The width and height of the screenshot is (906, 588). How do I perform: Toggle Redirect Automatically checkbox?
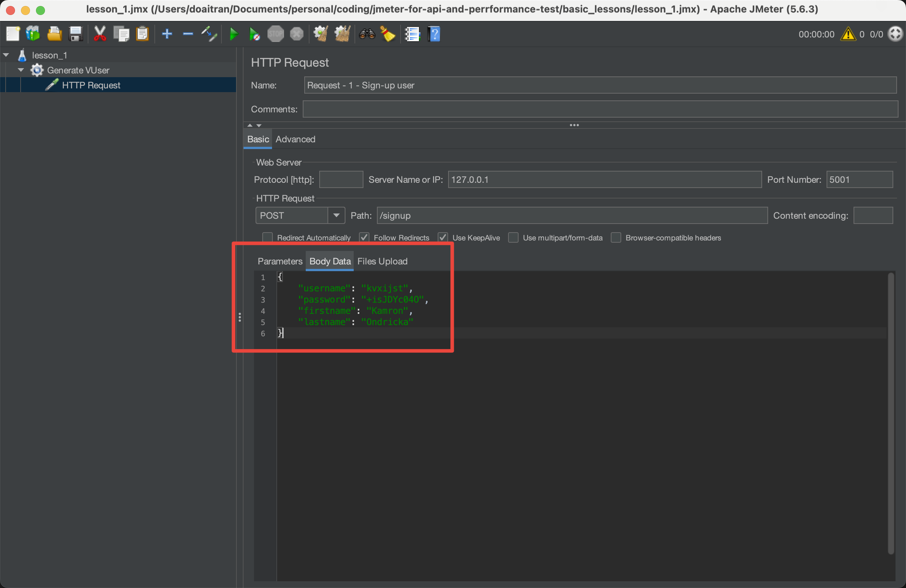268,237
